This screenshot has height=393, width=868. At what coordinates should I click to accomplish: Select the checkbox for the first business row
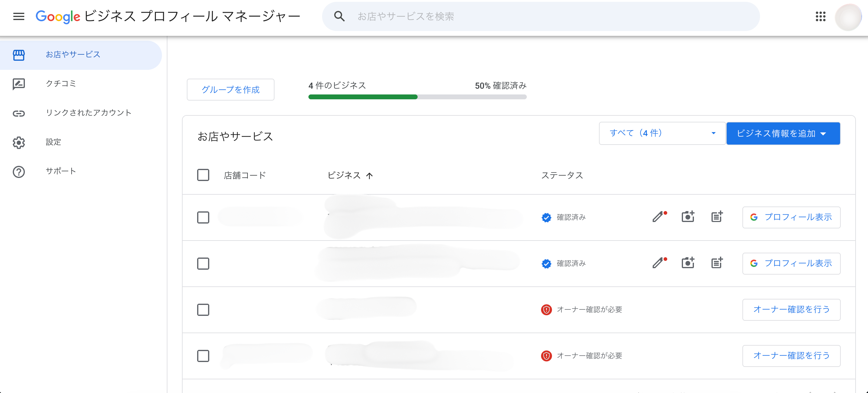[203, 217]
